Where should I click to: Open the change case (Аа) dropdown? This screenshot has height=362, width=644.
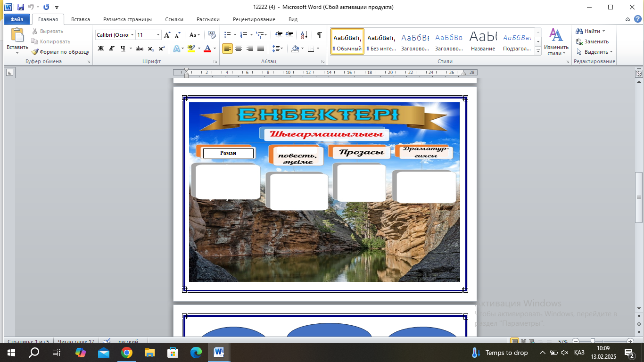tap(194, 35)
